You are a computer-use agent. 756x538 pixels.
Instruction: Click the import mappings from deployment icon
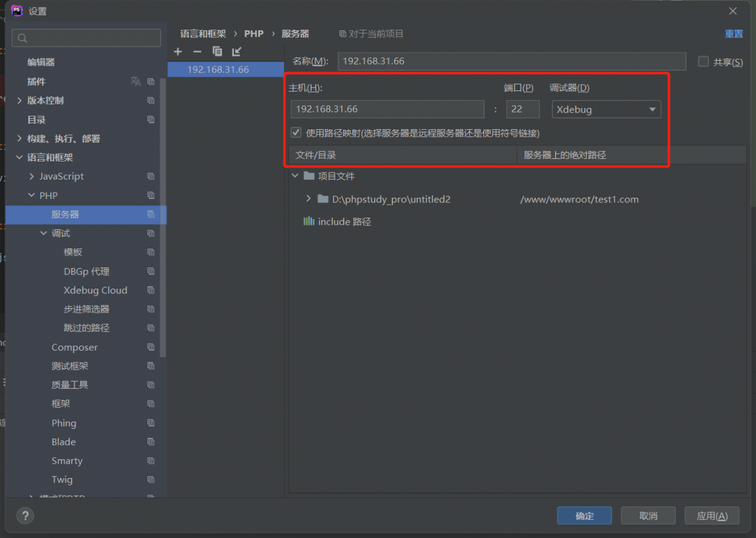(x=236, y=51)
